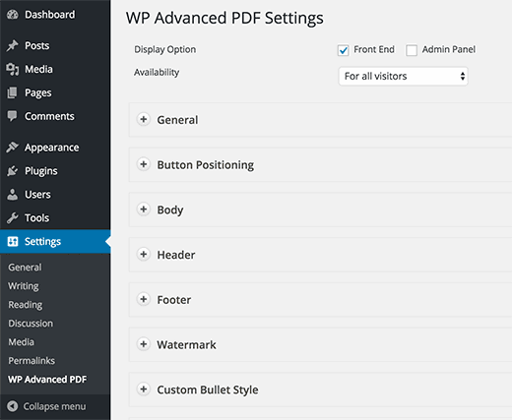Open the Dashboard menu item
Screen dimensions: 512x420
[x=50, y=15]
